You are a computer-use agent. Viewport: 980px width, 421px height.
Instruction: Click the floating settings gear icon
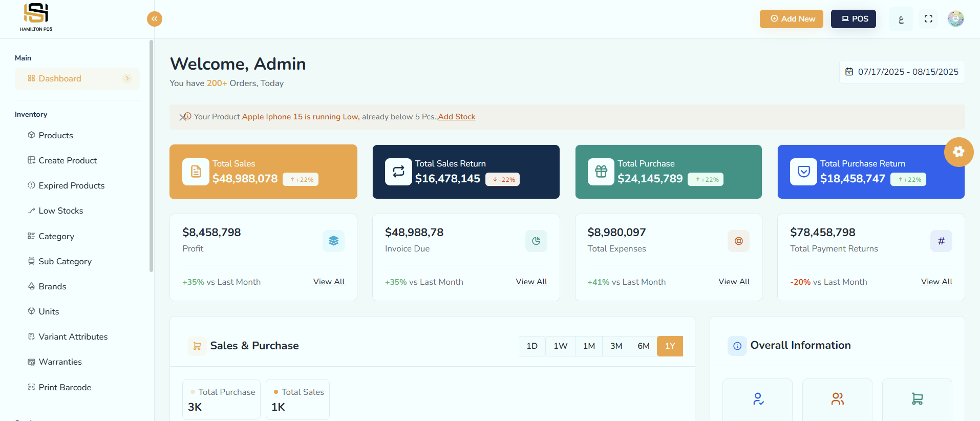(958, 152)
